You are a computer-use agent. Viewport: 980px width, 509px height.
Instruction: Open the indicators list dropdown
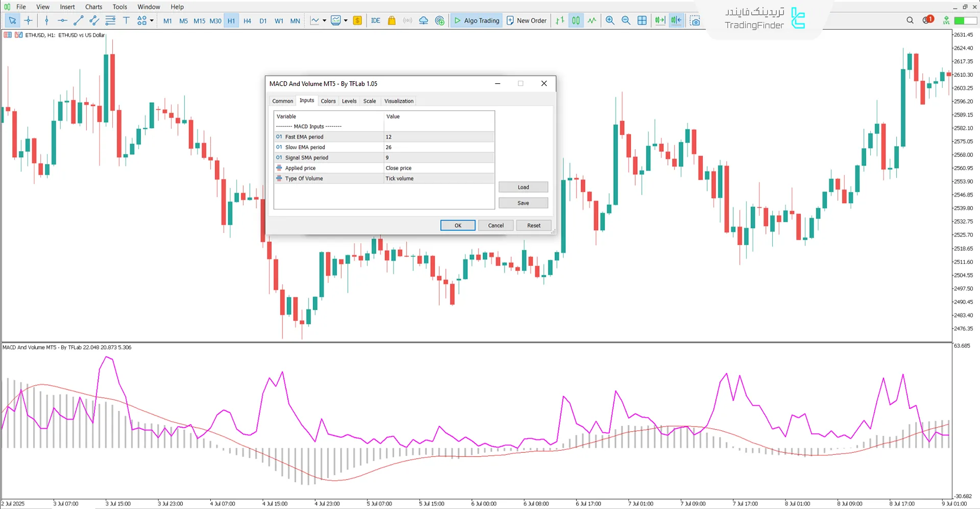pyautogui.click(x=345, y=20)
